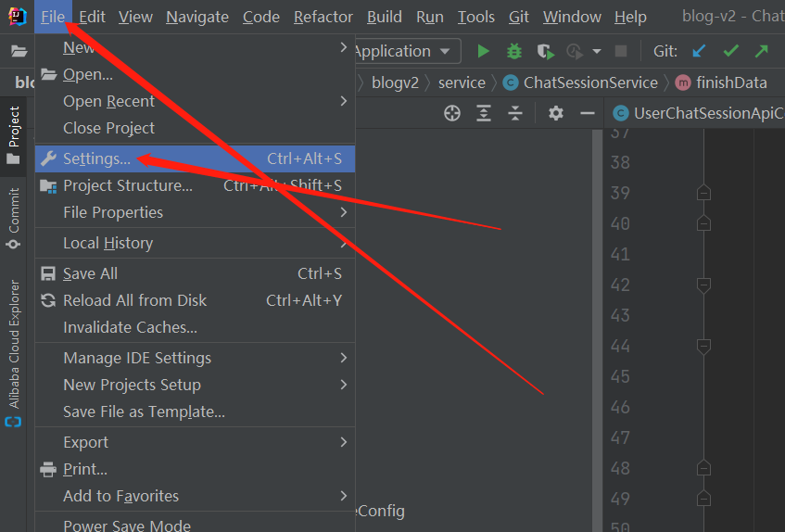The height and width of the screenshot is (532, 785).
Task: Click the locate target crosshair icon
Action: point(452,113)
